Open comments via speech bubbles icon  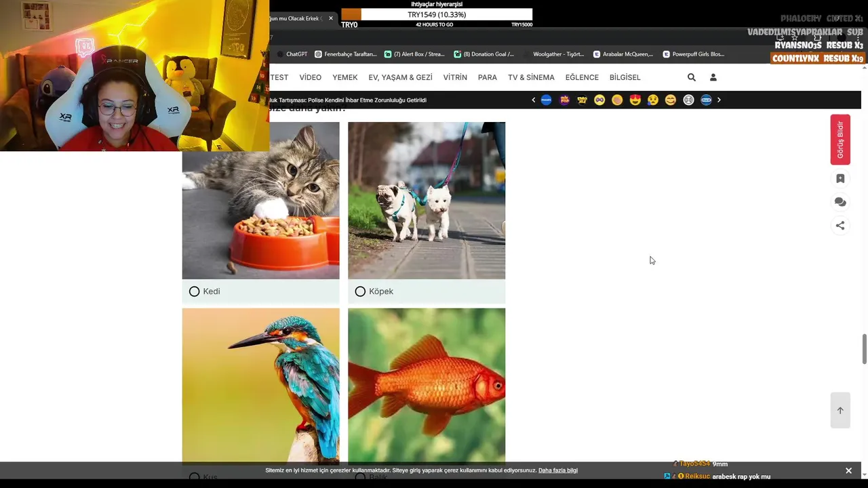(840, 202)
